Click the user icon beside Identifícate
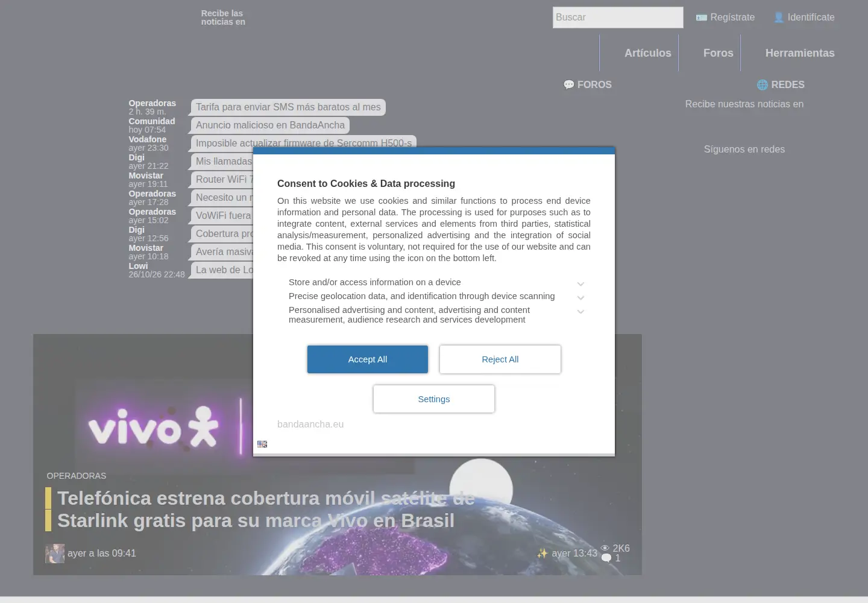Image resolution: width=868 pixels, height=603 pixels. [779, 17]
